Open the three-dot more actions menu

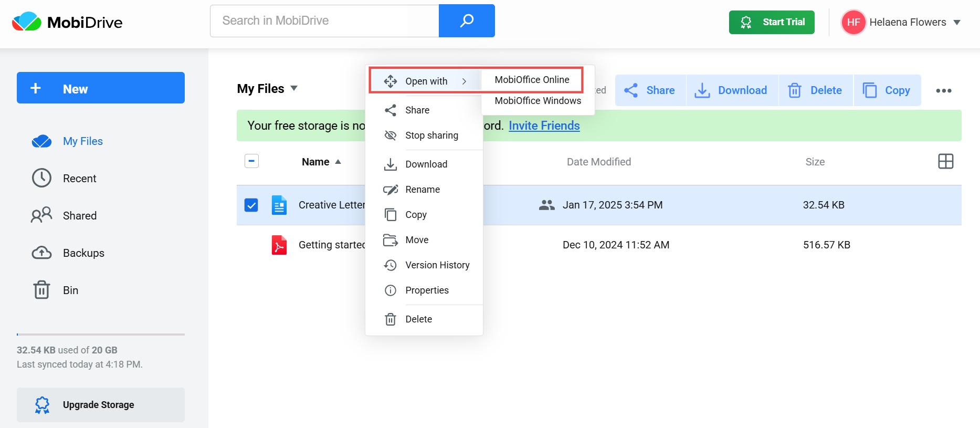[943, 90]
